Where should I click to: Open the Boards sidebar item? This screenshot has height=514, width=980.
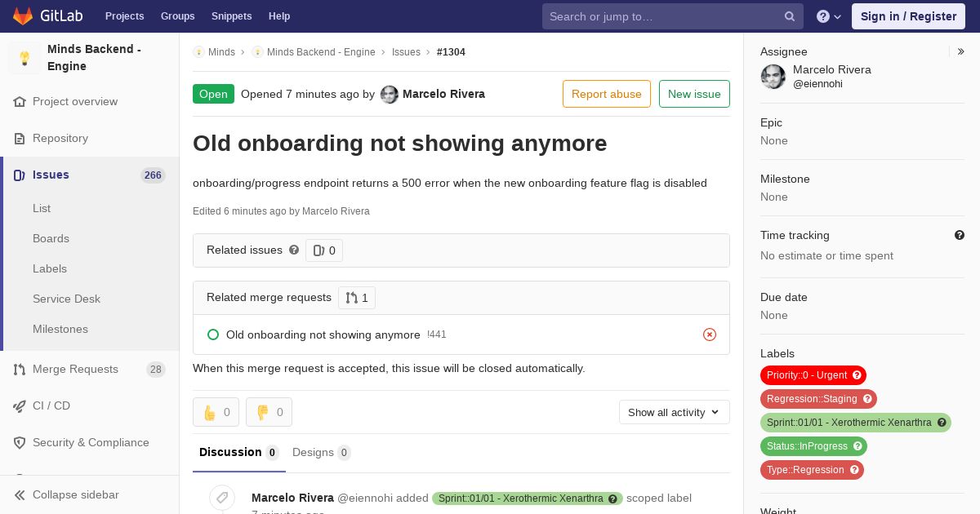51,238
